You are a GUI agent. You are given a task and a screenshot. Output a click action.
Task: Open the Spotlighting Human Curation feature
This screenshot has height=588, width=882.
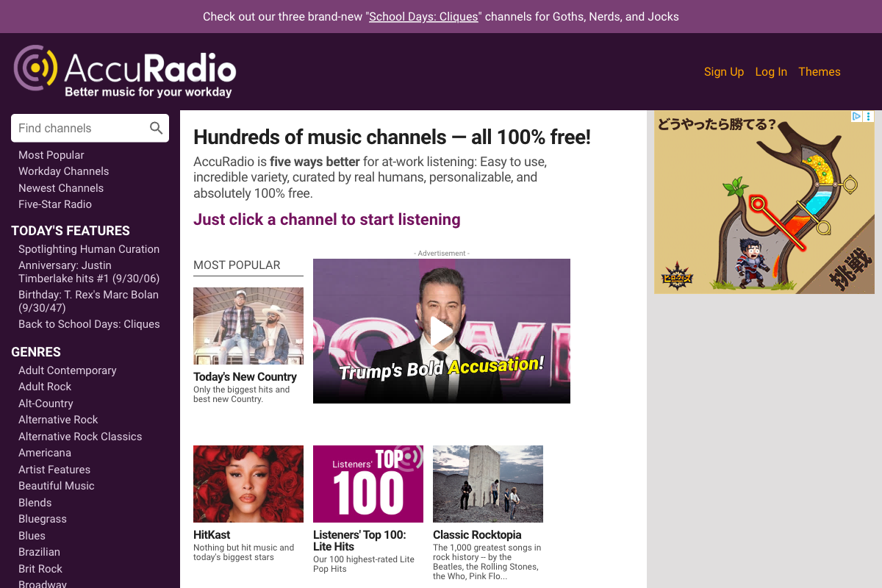pyautogui.click(x=89, y=249)
